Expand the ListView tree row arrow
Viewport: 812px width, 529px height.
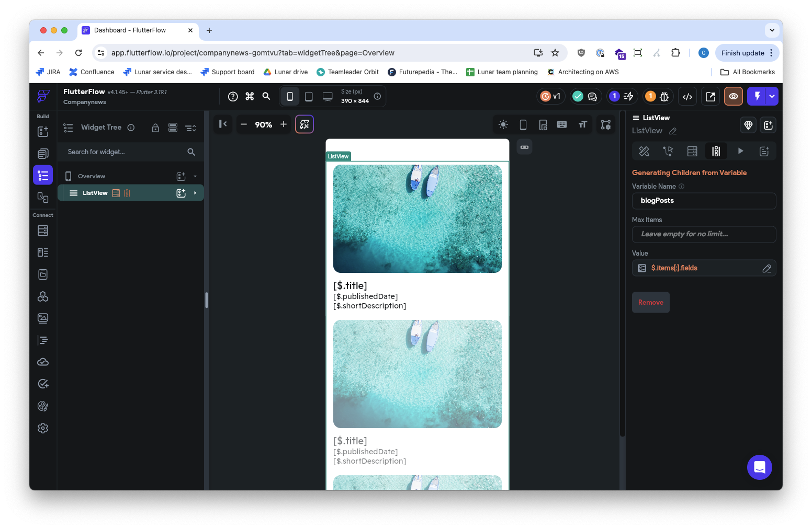[x=195, y=193]
